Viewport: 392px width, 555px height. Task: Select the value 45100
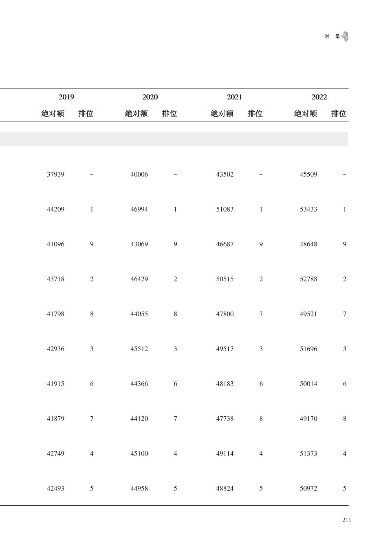[139, 453]
